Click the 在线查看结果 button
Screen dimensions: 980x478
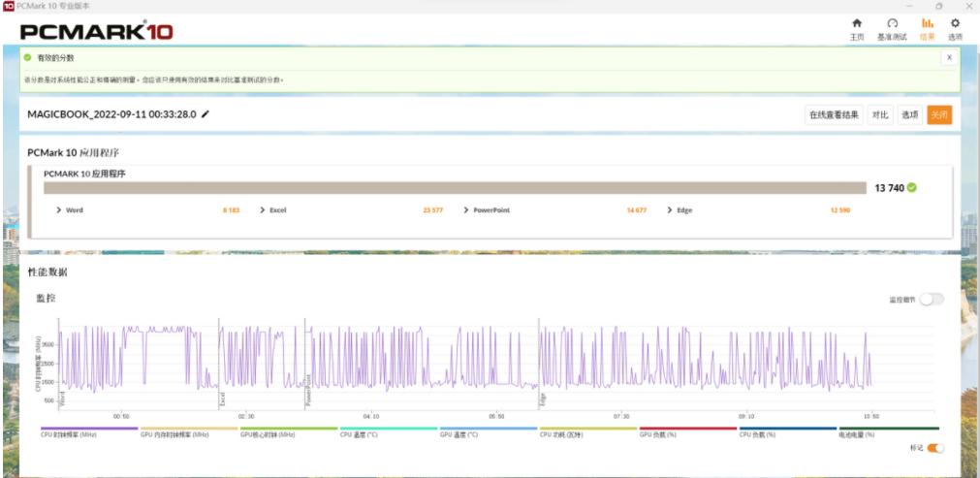tap(834, 114)
